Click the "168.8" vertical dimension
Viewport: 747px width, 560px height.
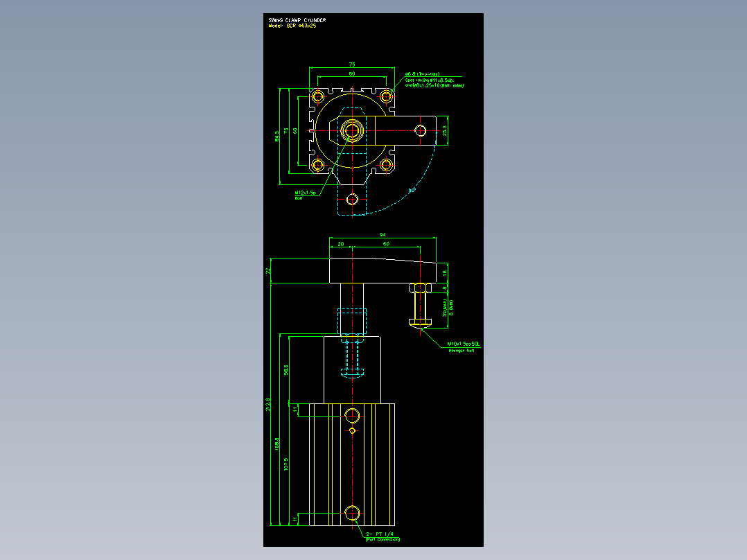coord(276,444)
